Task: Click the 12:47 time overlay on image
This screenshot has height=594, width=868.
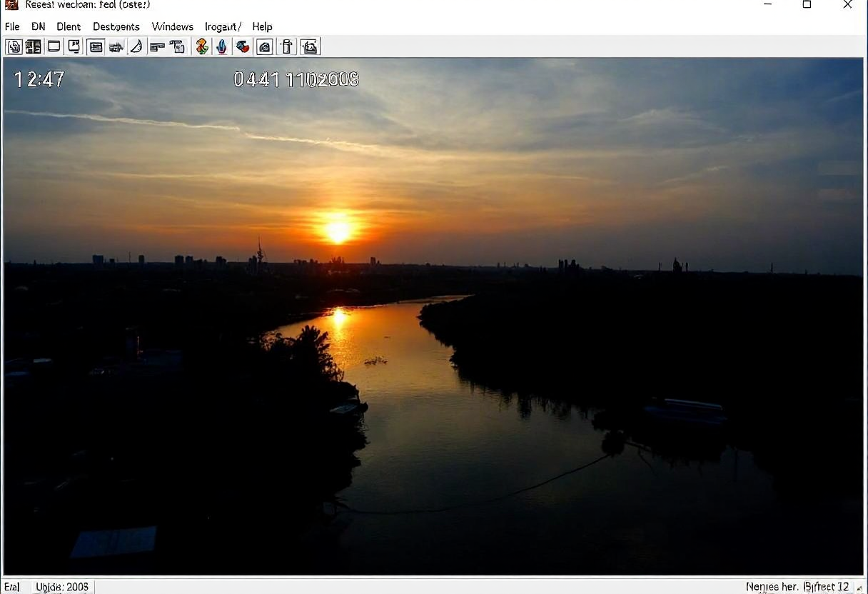Action: pos(39,79)
